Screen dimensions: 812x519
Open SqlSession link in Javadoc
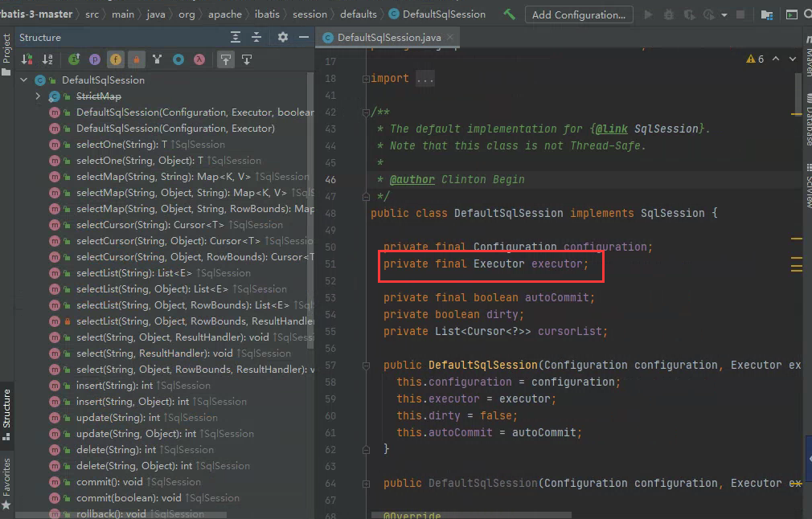coord(666,129)
